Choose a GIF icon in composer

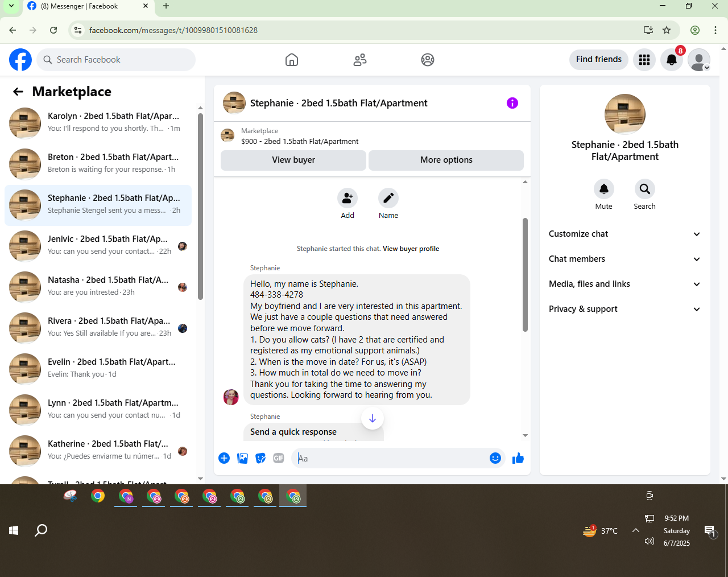pos(279,458)
